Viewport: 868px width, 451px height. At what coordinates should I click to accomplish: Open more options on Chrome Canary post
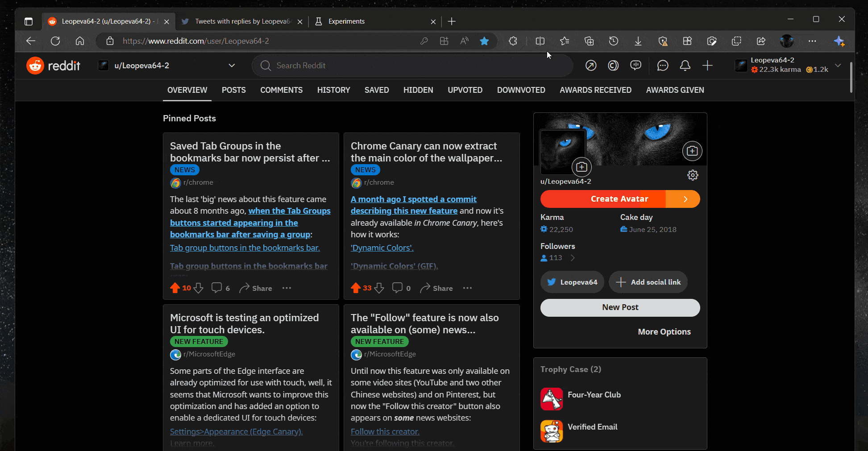[467, 288]
